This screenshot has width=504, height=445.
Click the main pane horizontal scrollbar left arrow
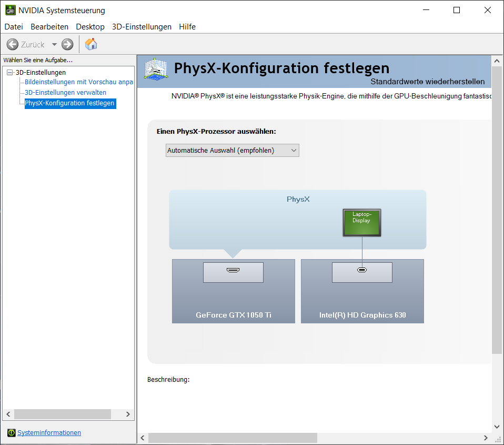(x=143, y=438)
